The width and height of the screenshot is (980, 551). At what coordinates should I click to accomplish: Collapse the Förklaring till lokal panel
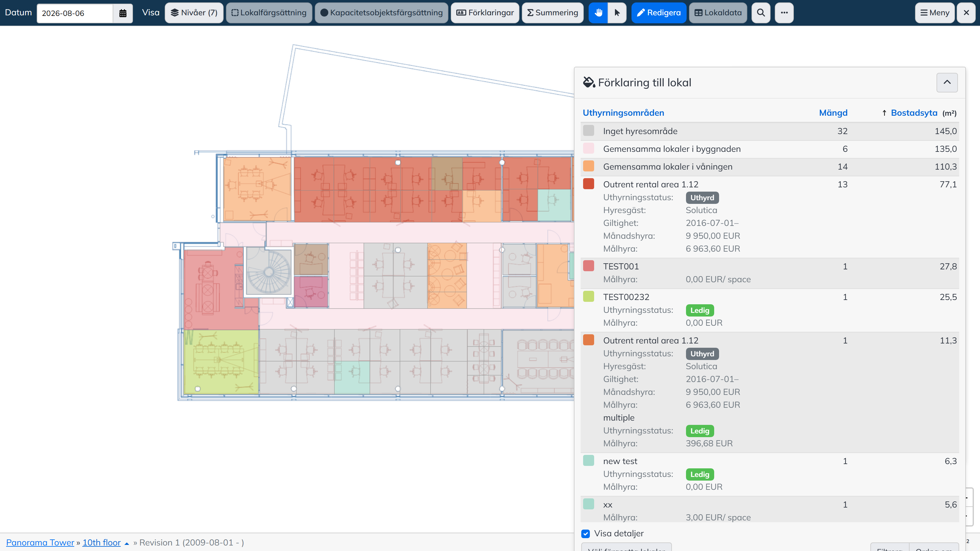[x=947, y=83]
